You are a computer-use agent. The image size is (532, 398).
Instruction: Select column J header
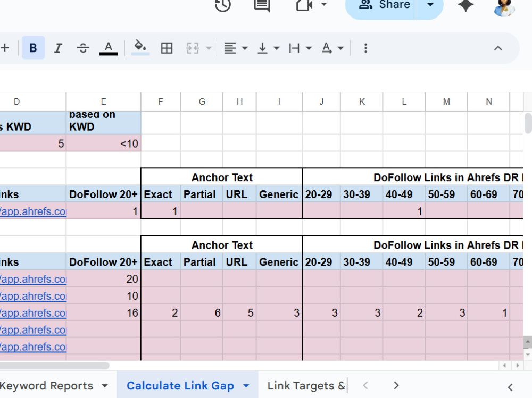click(x=321, y=101)
